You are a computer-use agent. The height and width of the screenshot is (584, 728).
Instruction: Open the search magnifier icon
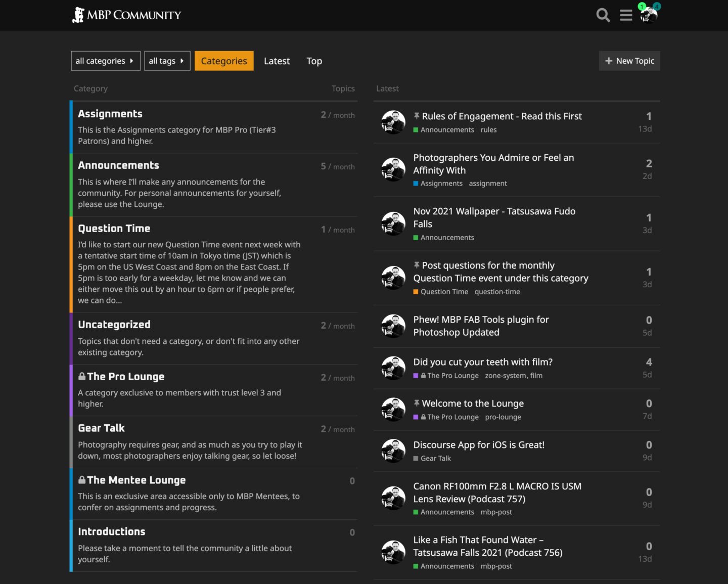pos(603,15)
